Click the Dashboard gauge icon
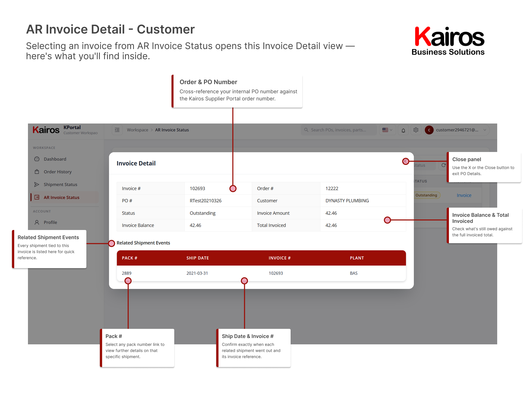Image resolution: width=532 pixels, height=415 pixels. [x=37, y=159]
